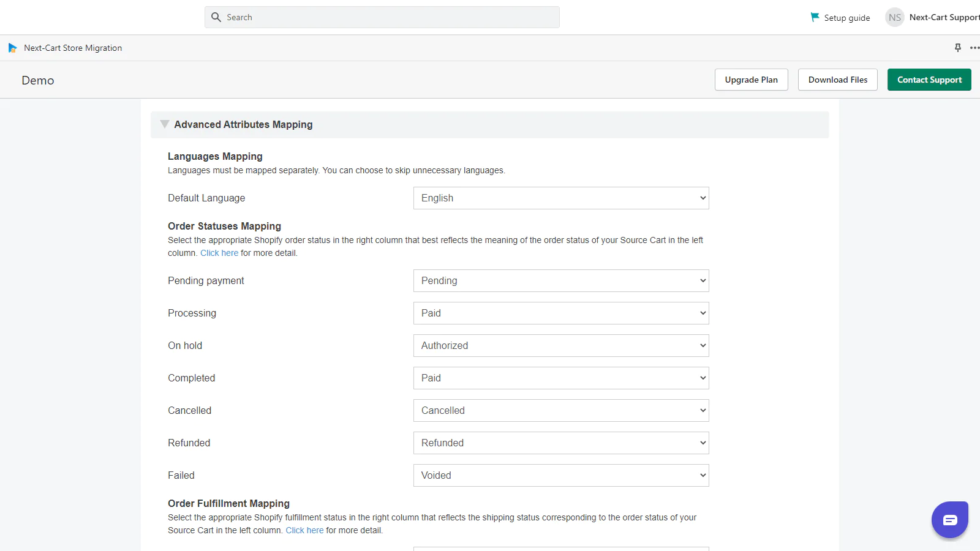Click the Setup guide flag icon

pyautogui.click(x=815, y=17)
